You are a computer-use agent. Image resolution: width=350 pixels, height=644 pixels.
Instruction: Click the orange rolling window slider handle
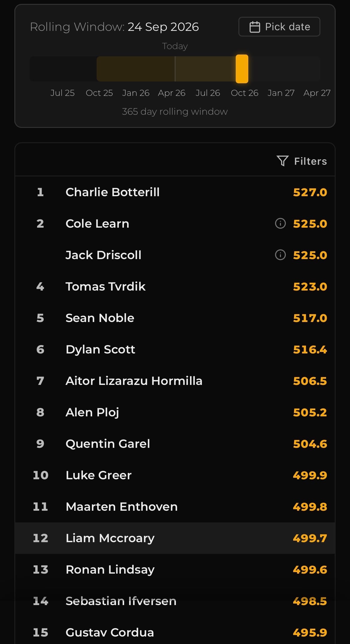242,69
